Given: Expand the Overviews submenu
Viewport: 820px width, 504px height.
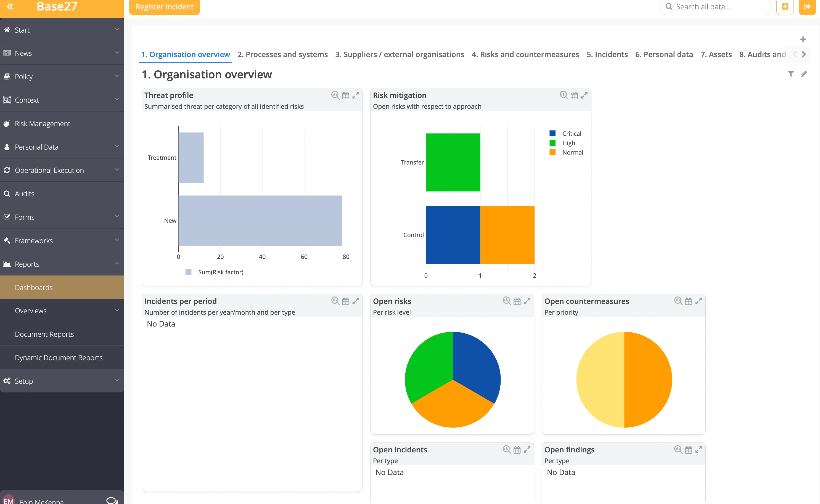Looking at the screenshot, I should [62, 311].
